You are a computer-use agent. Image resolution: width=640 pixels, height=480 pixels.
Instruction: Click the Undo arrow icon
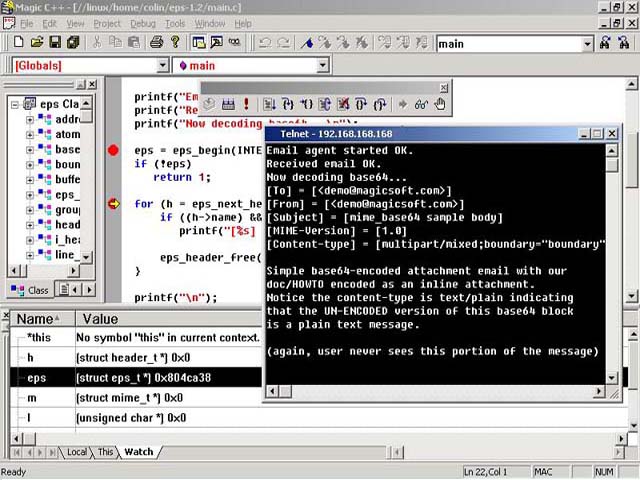pos(265,43)
